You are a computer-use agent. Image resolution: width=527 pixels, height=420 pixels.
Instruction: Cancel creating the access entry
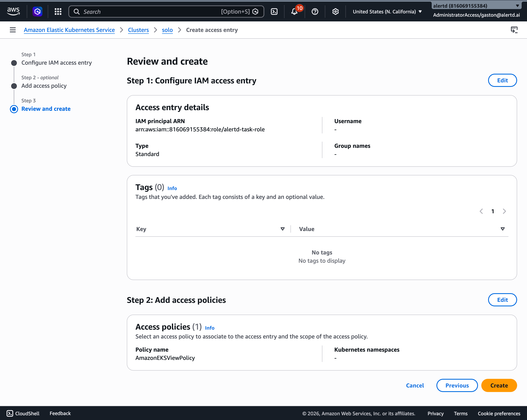415,385
